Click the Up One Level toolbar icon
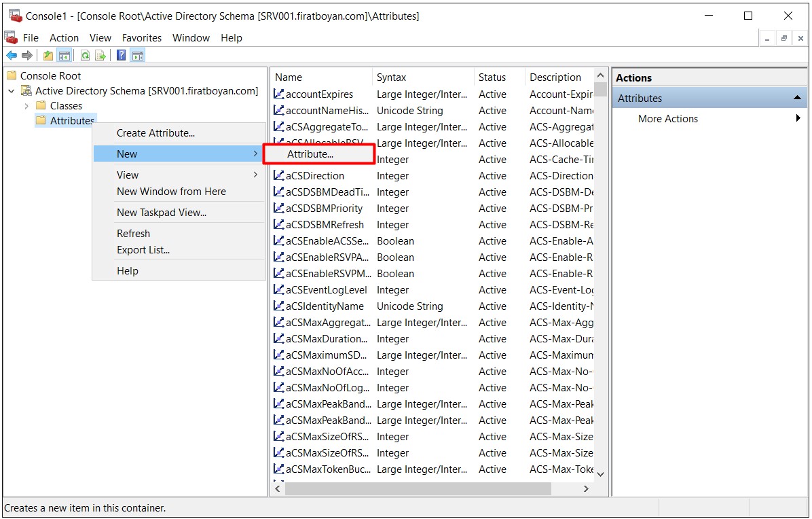 click(x=48, y=56)
